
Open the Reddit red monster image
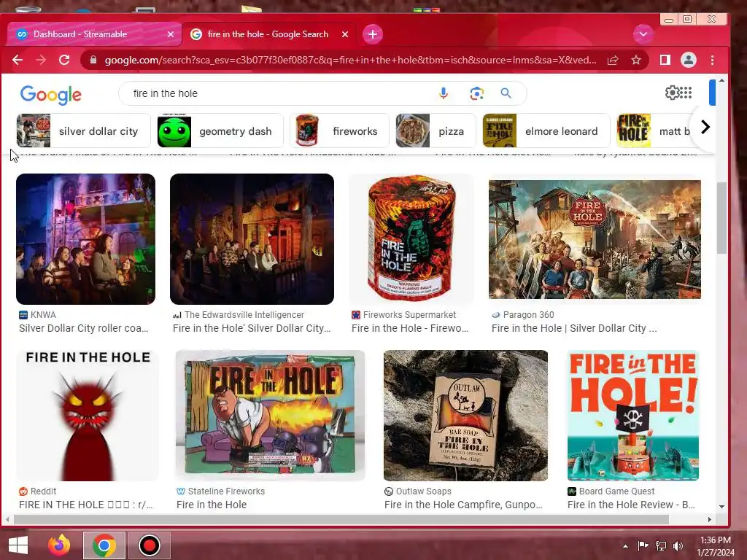[88, 416]
